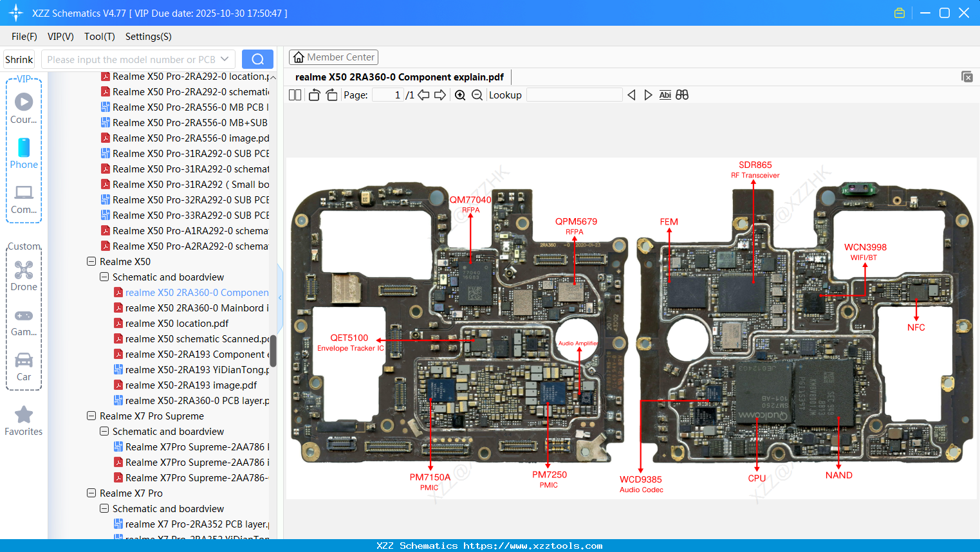Click the Favorites star icon

pos(24,415)
